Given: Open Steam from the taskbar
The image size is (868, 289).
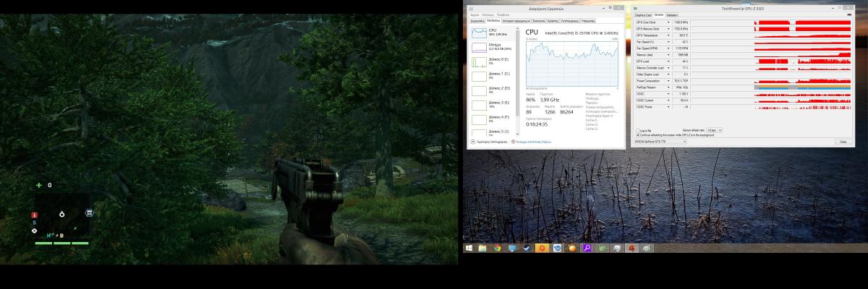Looking at the screenshot, I should coord(527,248).
